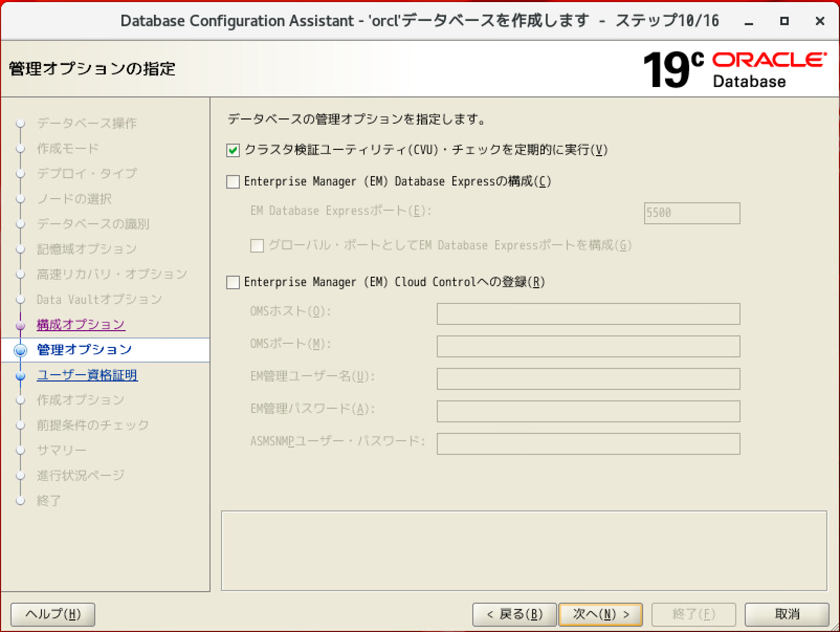Click the OMSホスト input field
This screenshot has width=840, height=632.
coord(588,314)
